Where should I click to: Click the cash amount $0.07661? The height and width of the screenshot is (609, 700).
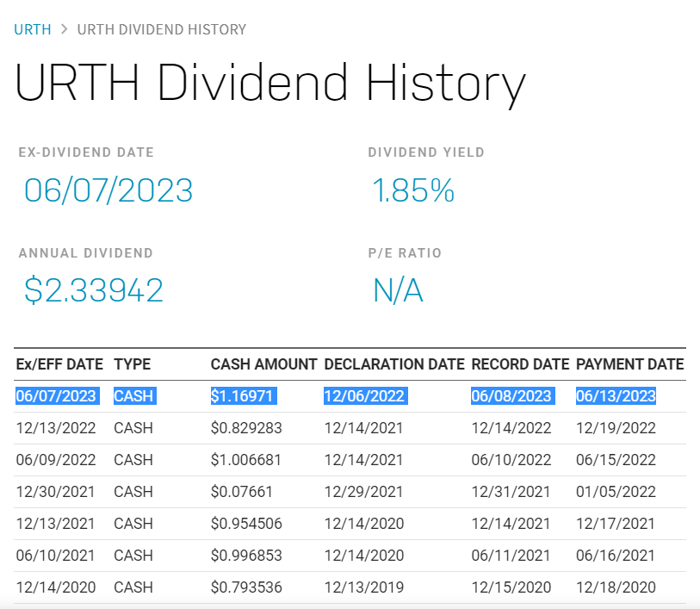[x=242, y=492]
